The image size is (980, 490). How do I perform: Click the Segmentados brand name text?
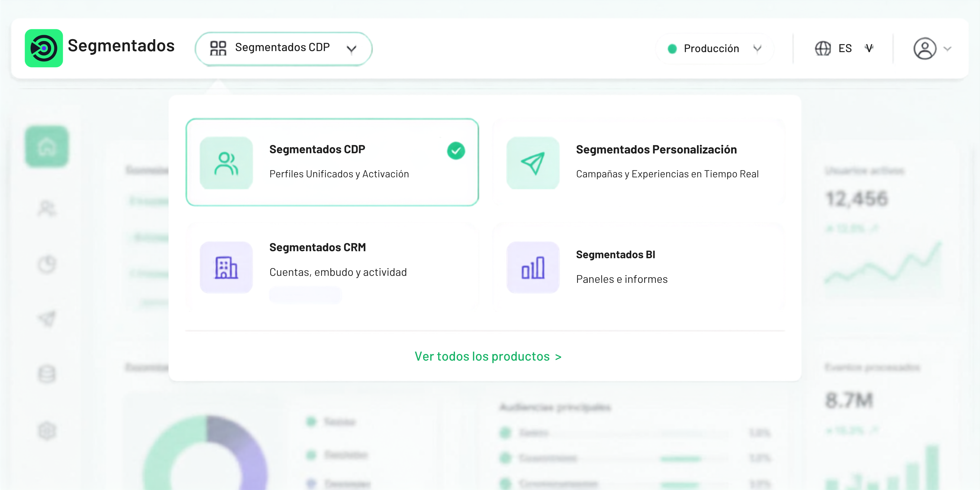click(x=121, y=46)
